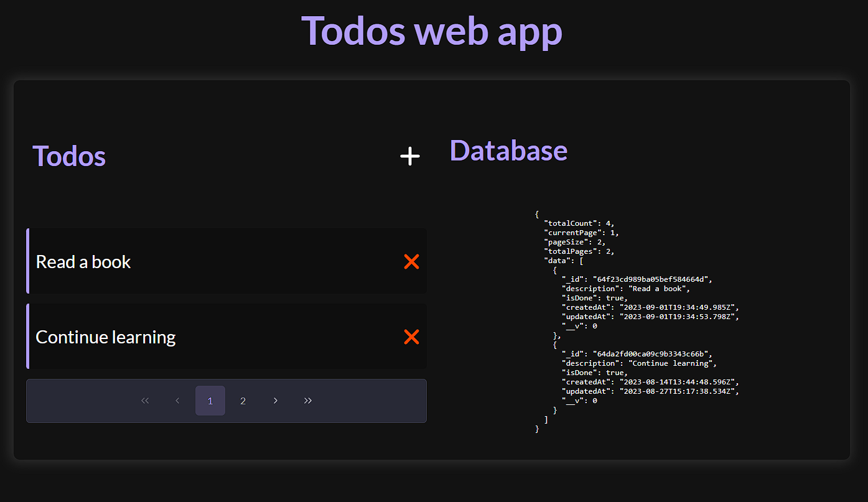Image resolution: width=868 pixels, height=502 pixels.
Task: Click the 'Read a book' todo item
Action: tap(226, 261)
